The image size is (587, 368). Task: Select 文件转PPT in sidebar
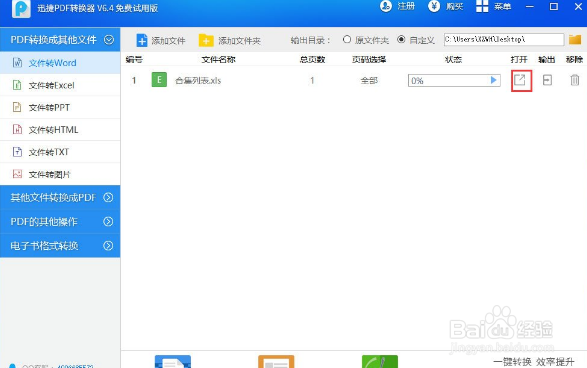(x=60, y=107)
